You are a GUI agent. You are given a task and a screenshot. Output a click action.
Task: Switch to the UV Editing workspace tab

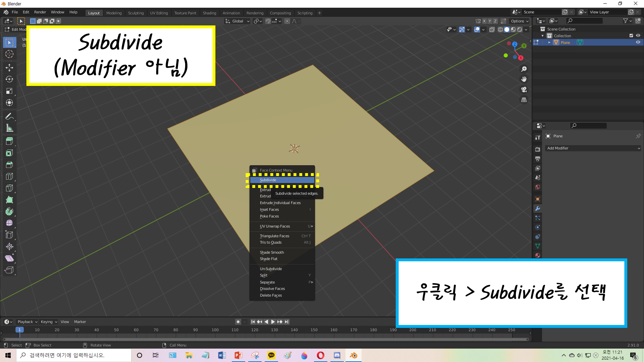point(159,13)
